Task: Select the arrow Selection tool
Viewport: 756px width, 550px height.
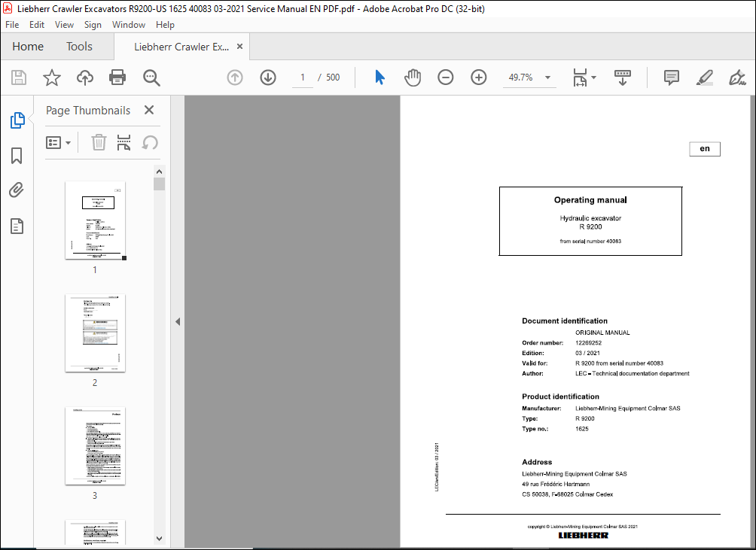Action: 380,77
